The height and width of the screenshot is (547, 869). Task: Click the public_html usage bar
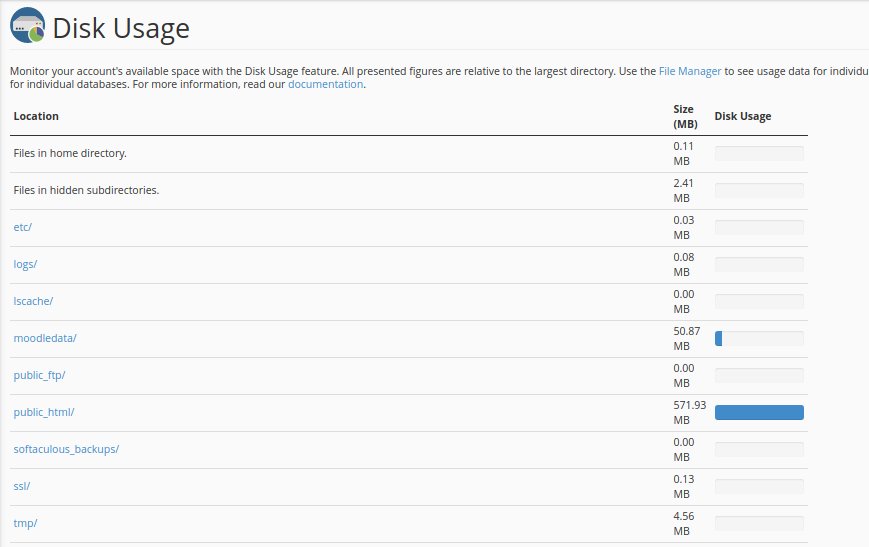click(x=759, y=412)
